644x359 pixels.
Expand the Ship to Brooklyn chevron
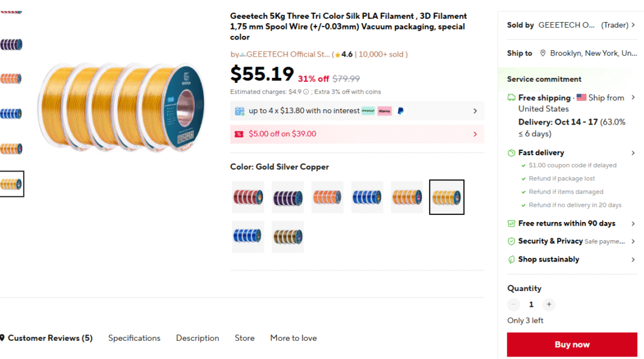633,53
